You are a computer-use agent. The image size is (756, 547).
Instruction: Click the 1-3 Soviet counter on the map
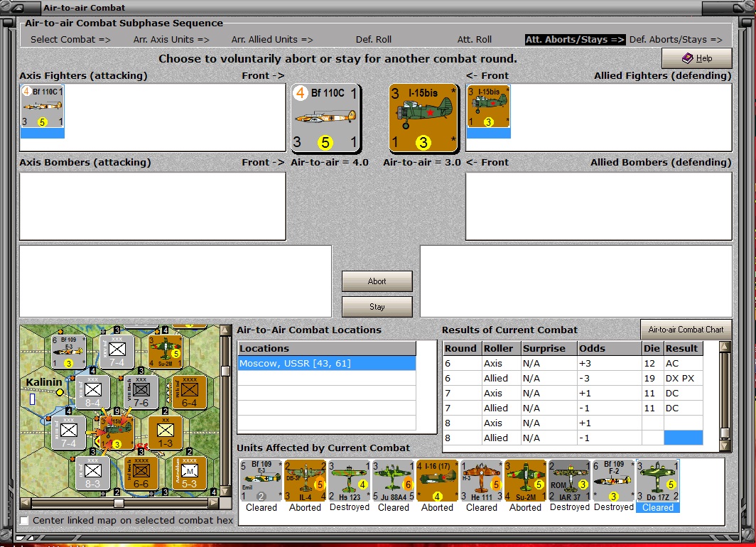tap(166, 433)
